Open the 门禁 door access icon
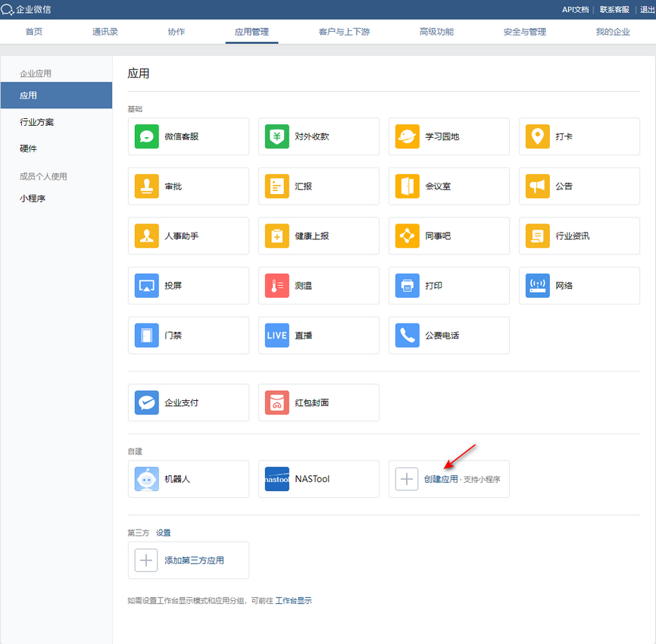The height and width of the screenshot is (644, 656). point(146,335)
